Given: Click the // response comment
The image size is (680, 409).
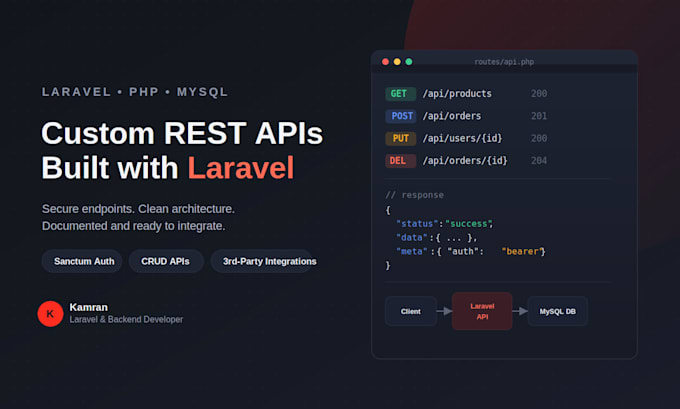Looking at the screenshot, I should 415,195.
